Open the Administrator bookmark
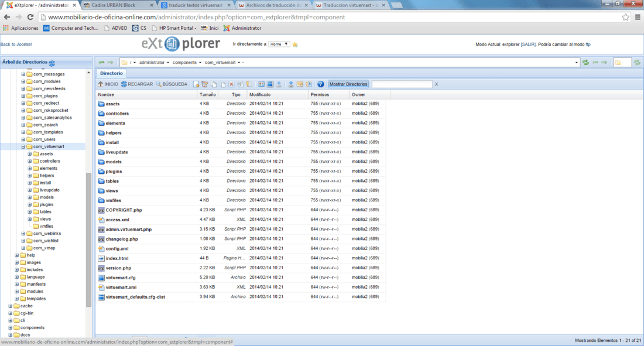Viewport: 644px width, 346px height. pyautogui.click(x=242, y=28)
